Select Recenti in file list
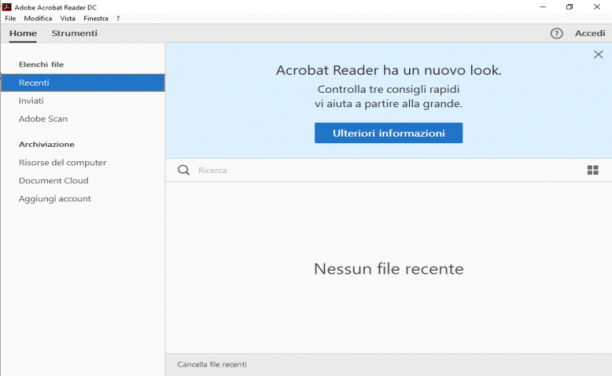Viewport: 612px width, 376px height. [83, 83]
